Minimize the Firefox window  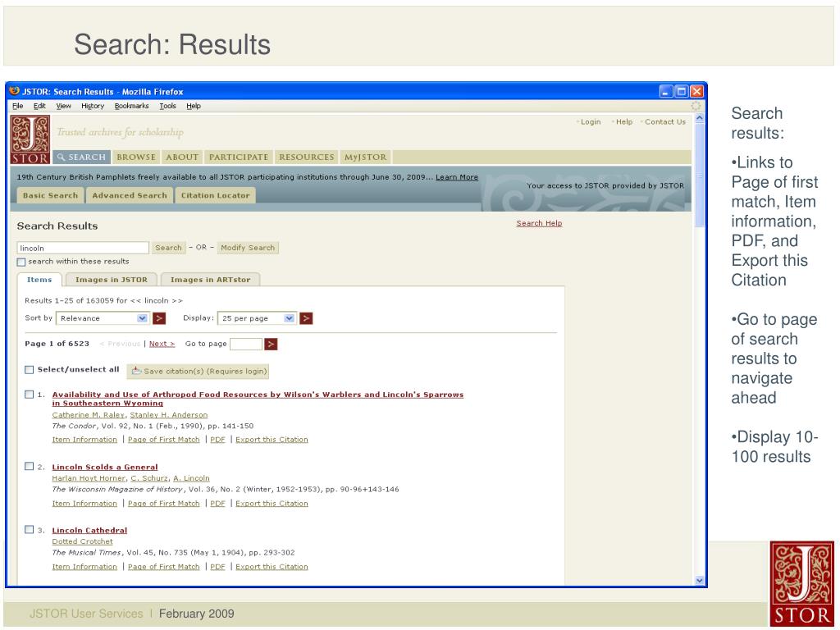pyautogui.click(x=666, y=92)
